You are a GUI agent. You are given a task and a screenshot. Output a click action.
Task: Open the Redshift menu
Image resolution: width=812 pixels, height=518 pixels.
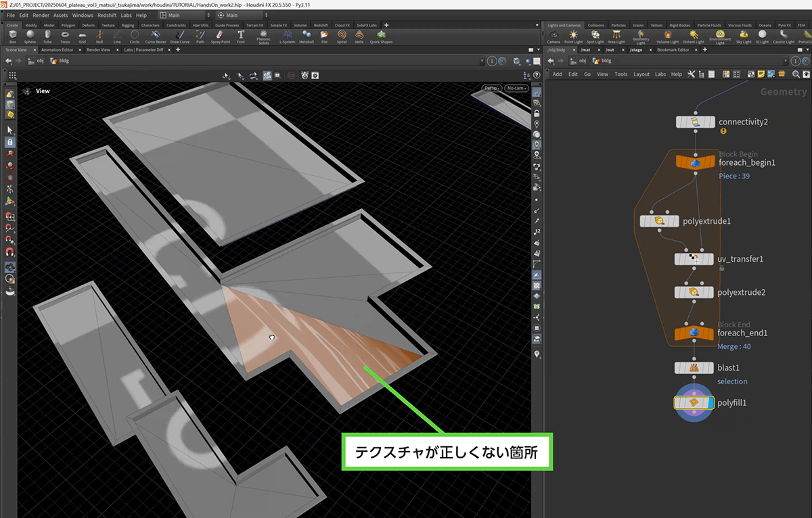point(107,15)
